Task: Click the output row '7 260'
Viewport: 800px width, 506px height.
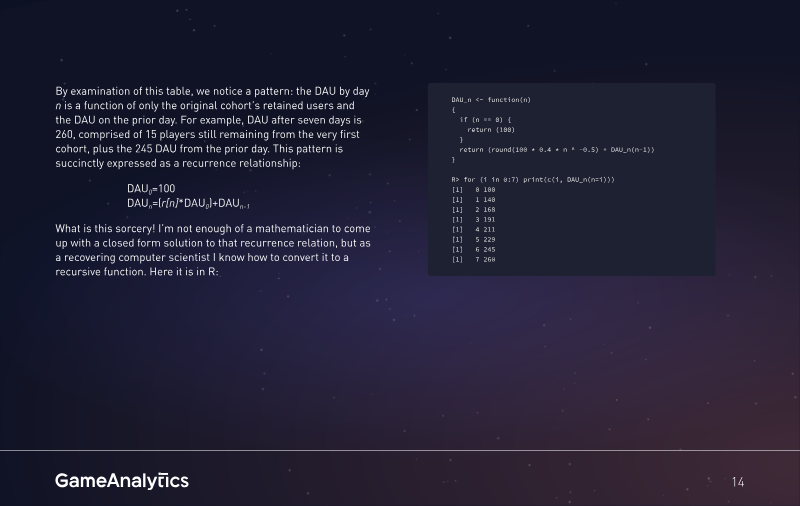Action: click(473, 260)
